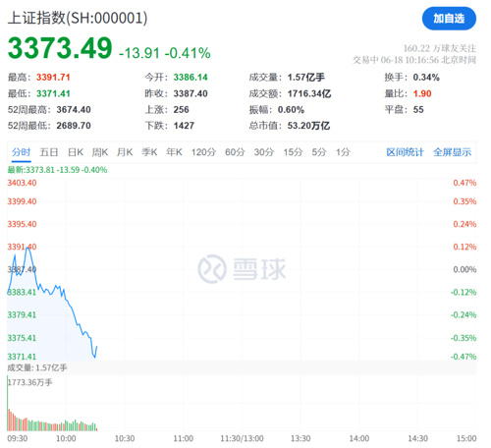Click the change value -13.91 -0.41%
491x448 pixels.
[165, 53]
